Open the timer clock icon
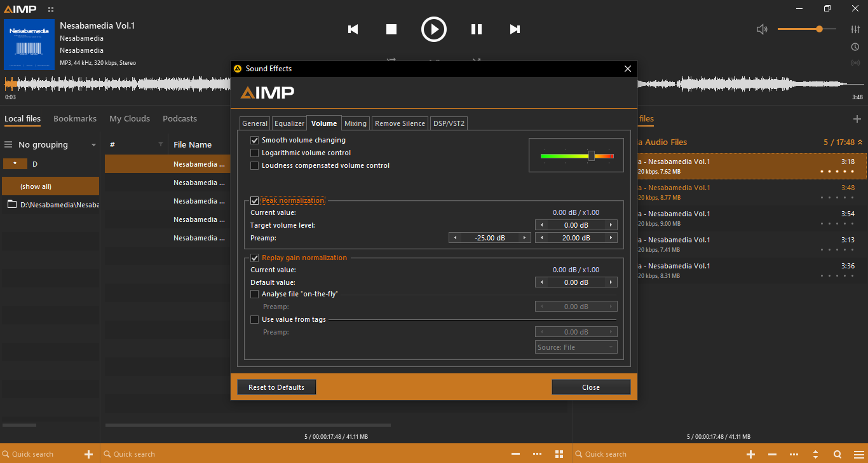This screenshot has width=868, height=463. coord(855,47)
